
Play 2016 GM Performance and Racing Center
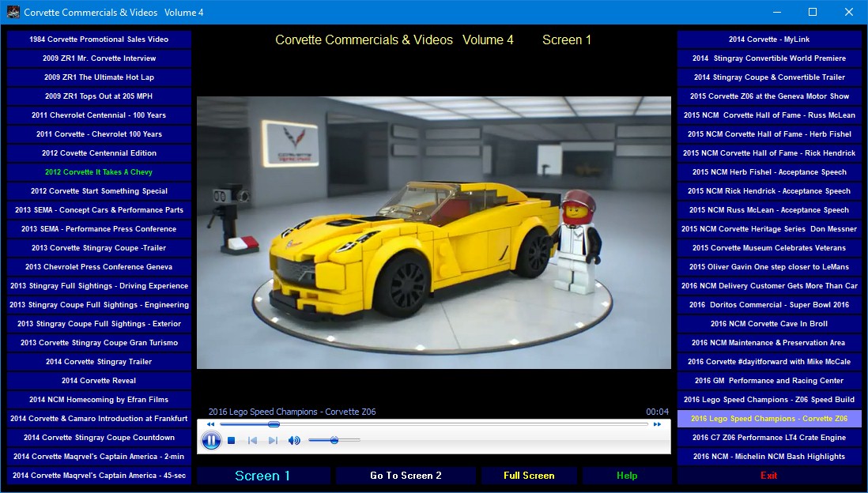coord(769,381)
